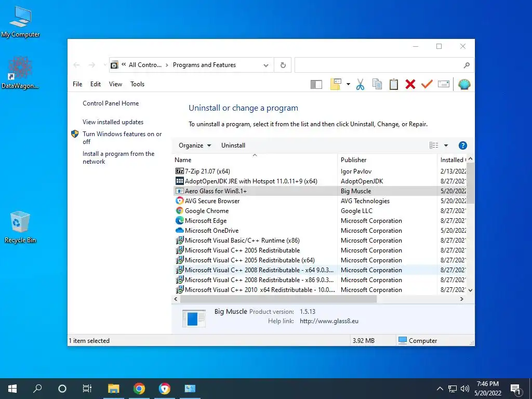
Task: Open File Explorer from the taskbar
Action: [114, 389]
